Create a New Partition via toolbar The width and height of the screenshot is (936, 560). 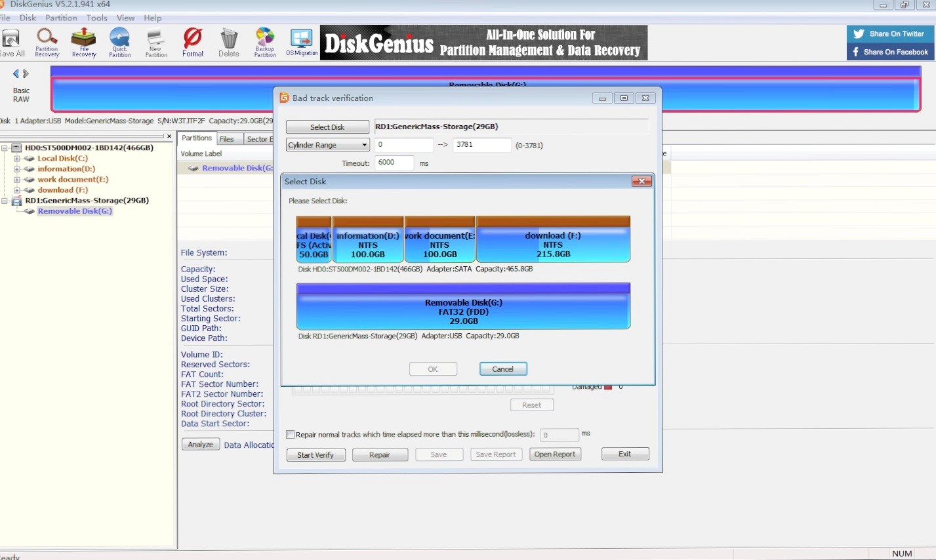point(156,43)
